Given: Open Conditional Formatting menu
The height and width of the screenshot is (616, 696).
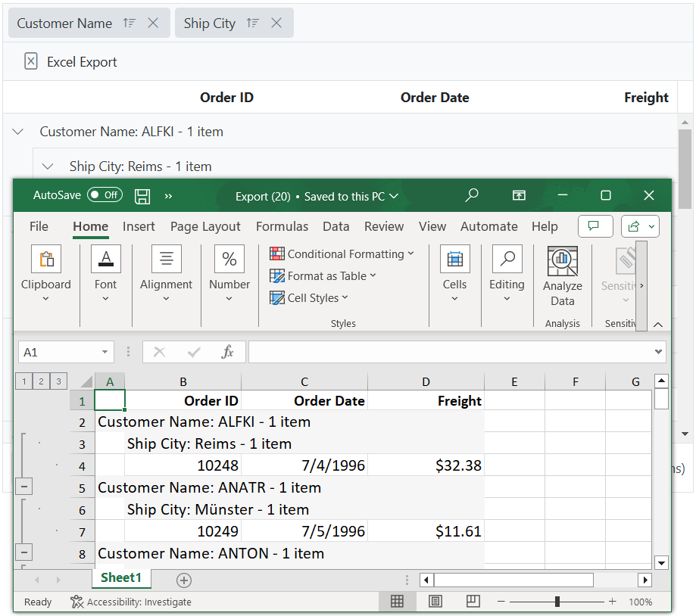Looking at the screenshot, I should [342, 254].
